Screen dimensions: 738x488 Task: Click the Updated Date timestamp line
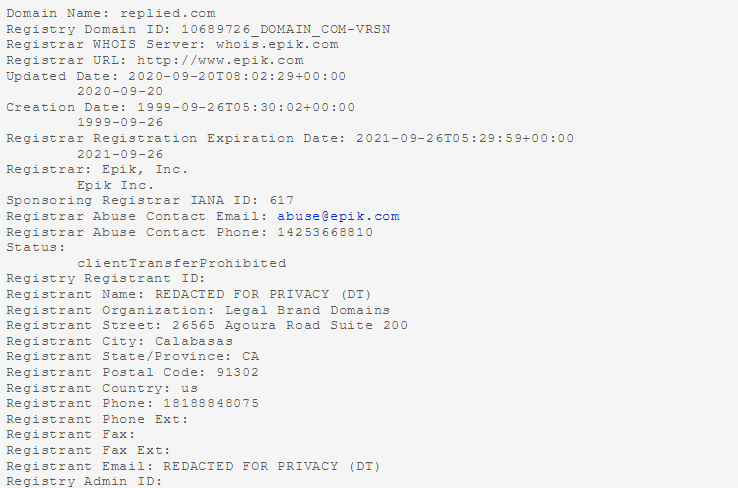[176, 76]
